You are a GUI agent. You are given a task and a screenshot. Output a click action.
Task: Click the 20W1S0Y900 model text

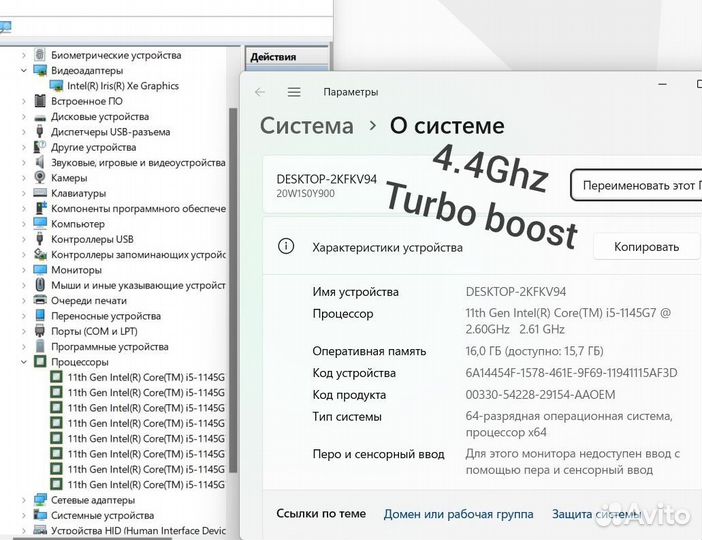pyautogui.click(x=305, y=193)
